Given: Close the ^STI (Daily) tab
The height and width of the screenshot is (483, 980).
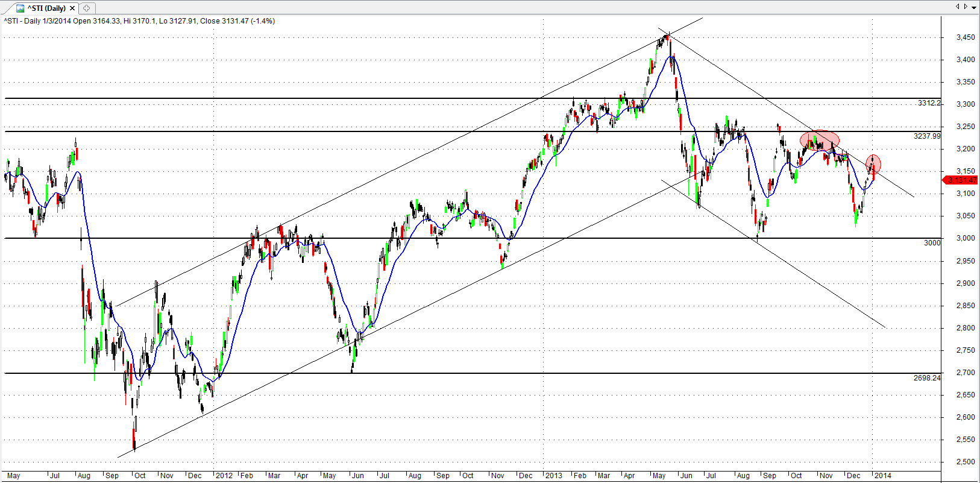Looking at the screenshot, I should 72,8.
